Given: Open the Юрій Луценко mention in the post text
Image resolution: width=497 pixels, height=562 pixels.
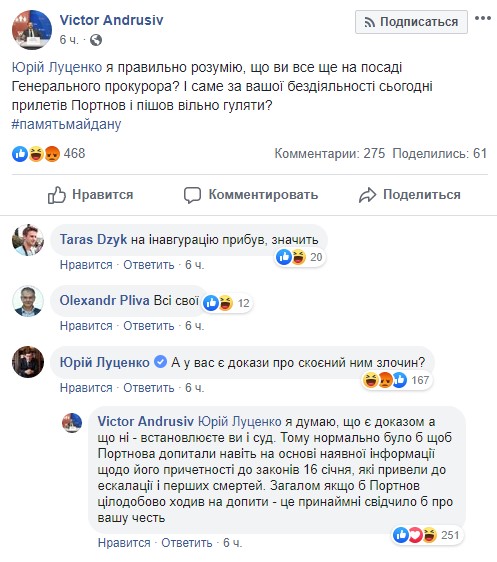Looking at the screenshot, I should (x=57, y=67).
